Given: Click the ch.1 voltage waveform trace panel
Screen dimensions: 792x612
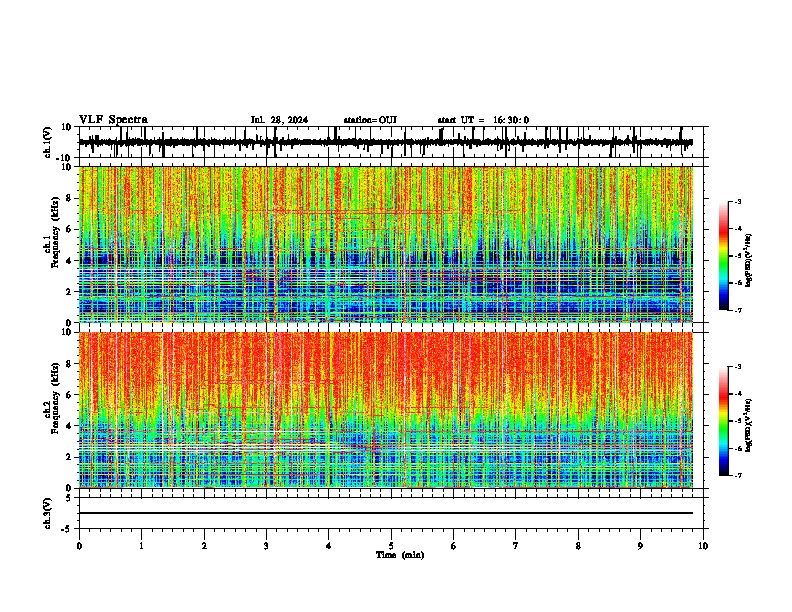Looking at the screenshot, I should click(x=391, y=142).
